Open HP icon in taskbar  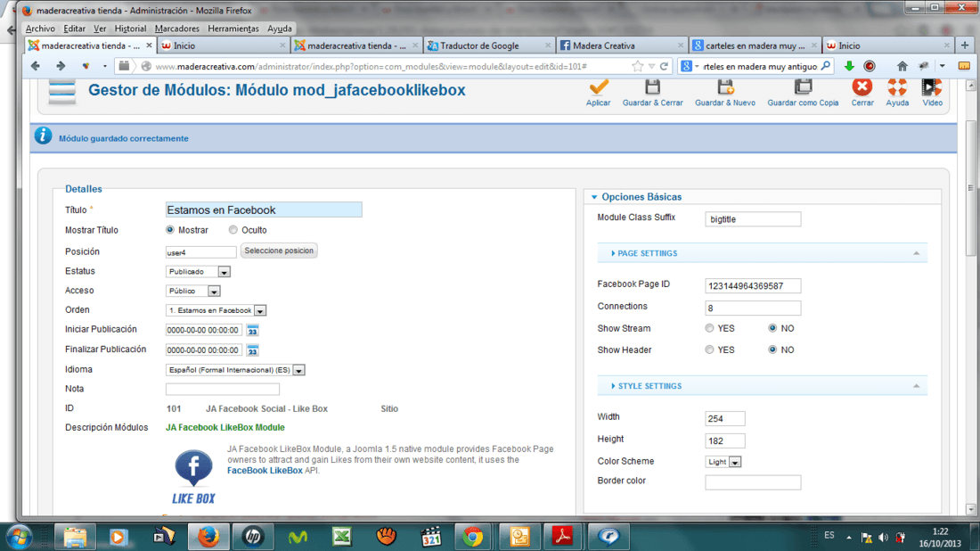click(252, 537)
